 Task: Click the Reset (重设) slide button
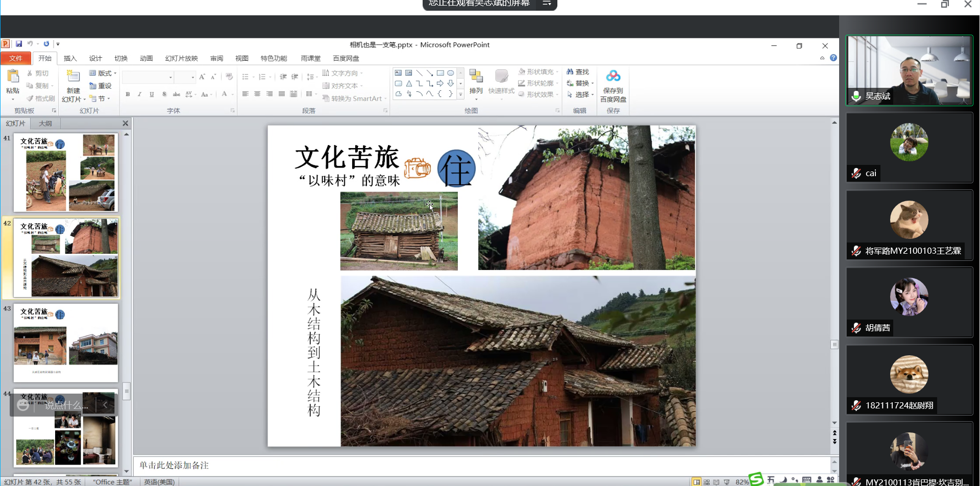point(101,86)
